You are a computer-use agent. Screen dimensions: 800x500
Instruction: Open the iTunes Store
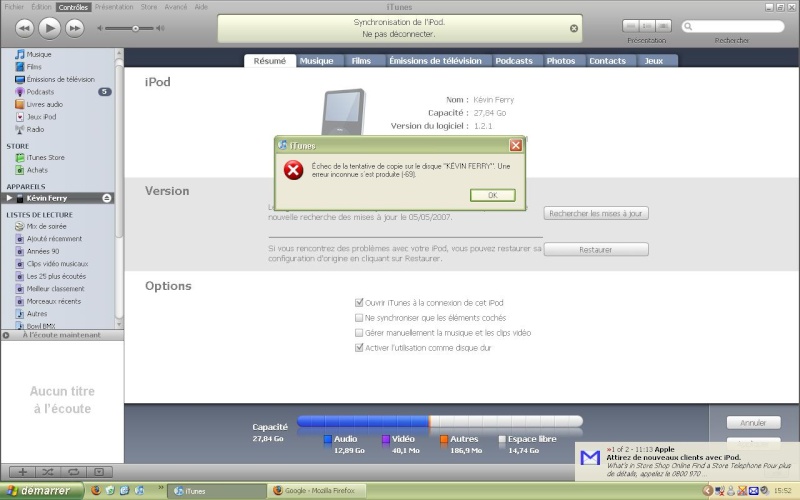[45, 158]
